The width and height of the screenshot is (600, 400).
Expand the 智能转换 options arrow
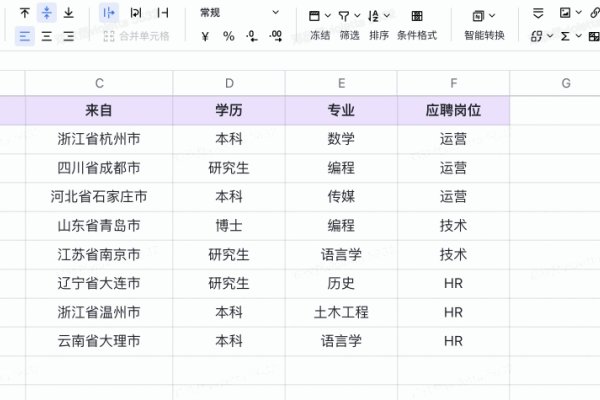492,16
